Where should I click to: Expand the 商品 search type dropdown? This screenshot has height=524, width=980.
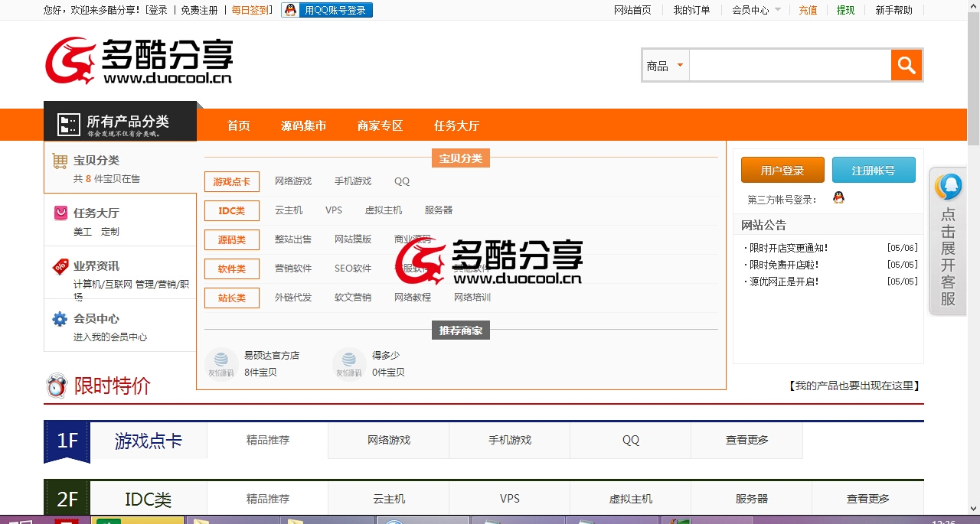coord(665,66)
